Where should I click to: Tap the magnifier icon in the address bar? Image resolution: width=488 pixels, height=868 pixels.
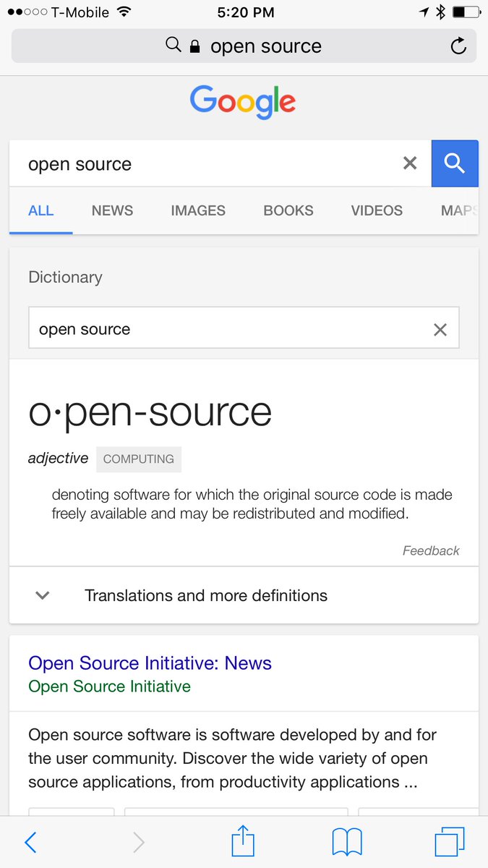click(173, 46)
